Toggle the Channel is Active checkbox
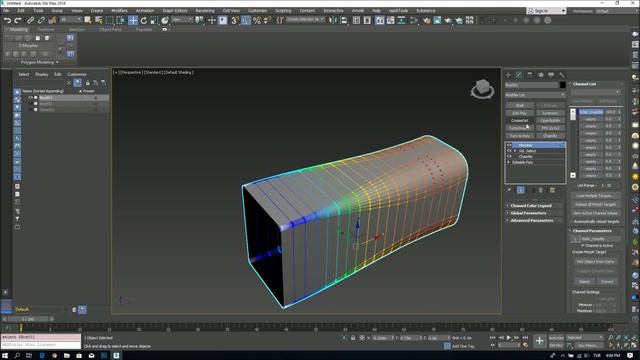 click(582, 246)
